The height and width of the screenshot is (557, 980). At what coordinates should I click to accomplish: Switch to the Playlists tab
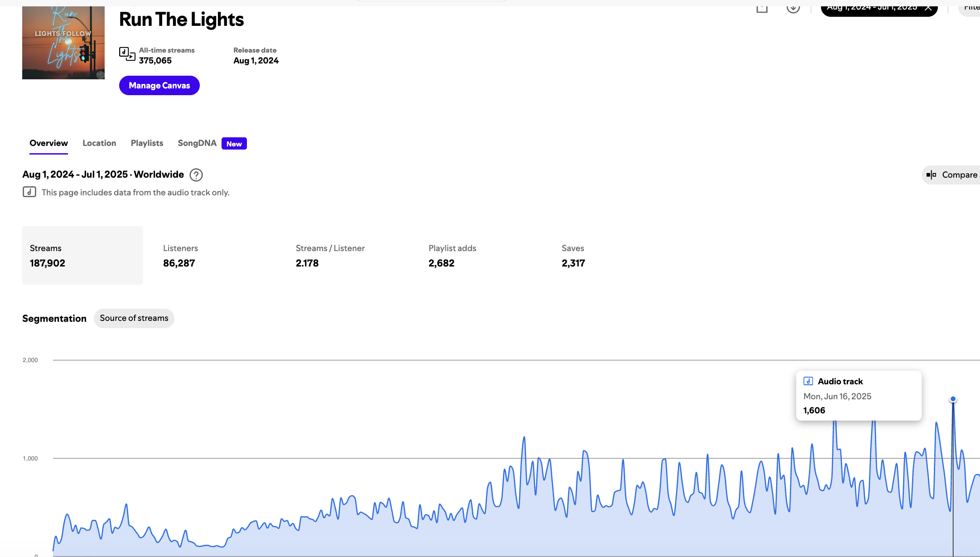(x=147, y=143)
